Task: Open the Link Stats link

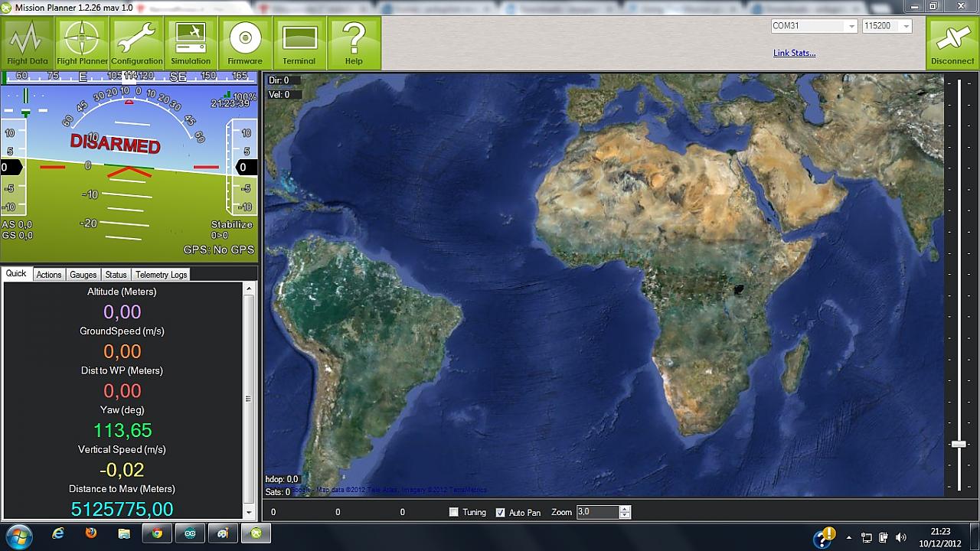Action: [x=794, y=53]
